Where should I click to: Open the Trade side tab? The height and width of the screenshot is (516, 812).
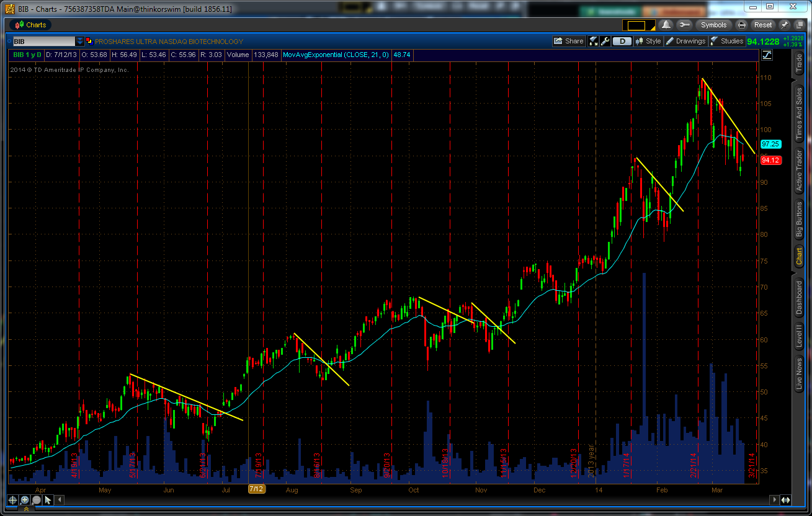point(799,64)
